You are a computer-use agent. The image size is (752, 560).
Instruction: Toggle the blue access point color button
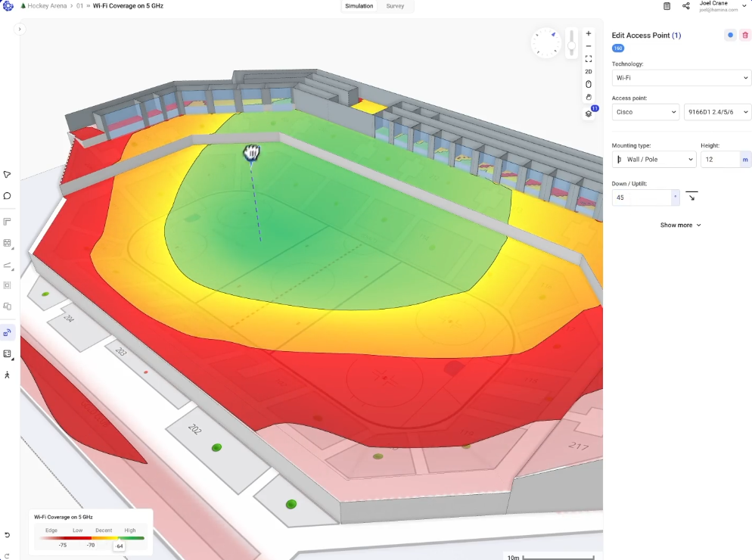pyautogui.click(x=730, y=36)
